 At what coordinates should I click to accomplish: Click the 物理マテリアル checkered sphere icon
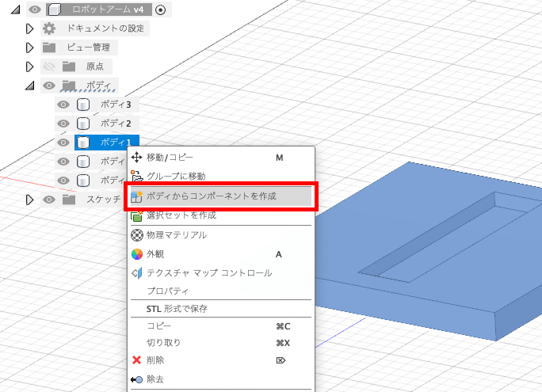click(137, 235)
